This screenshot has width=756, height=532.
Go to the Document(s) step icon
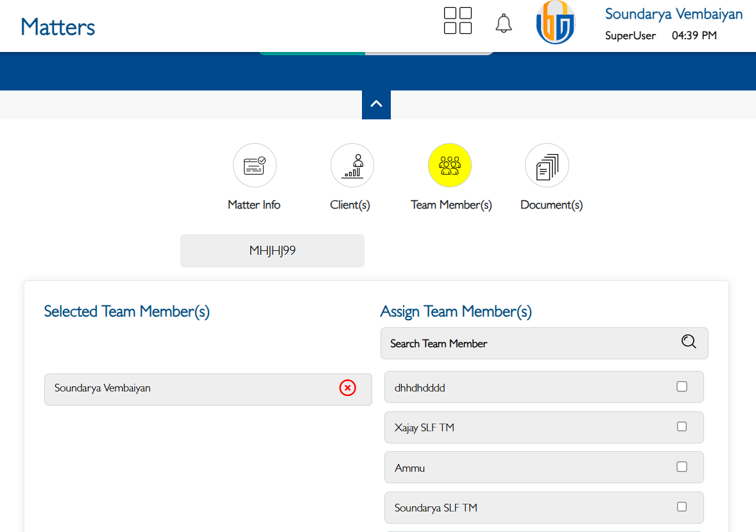[x=547, y=166]
